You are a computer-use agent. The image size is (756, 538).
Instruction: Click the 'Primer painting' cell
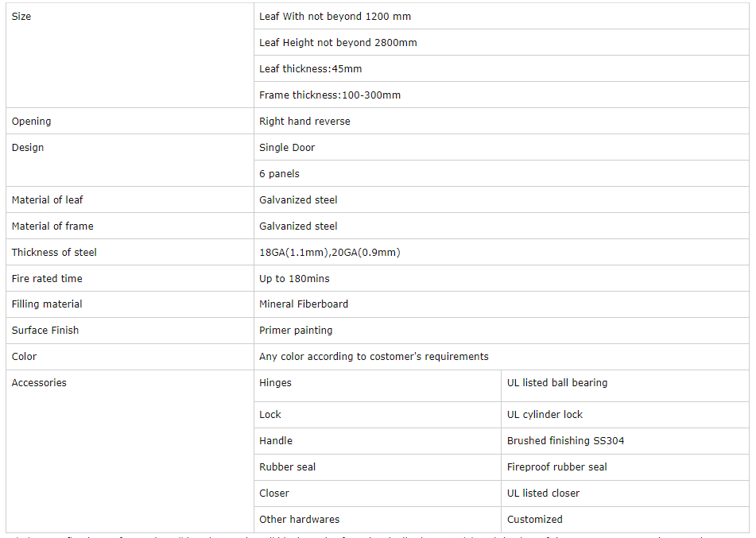pos(296,331)
